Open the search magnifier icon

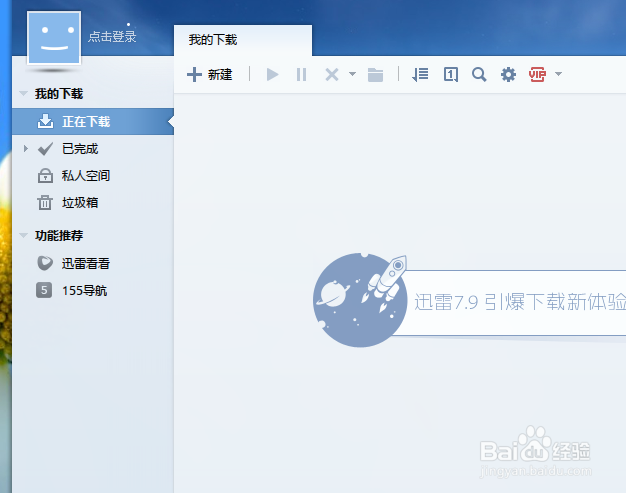tap(479, 74)
